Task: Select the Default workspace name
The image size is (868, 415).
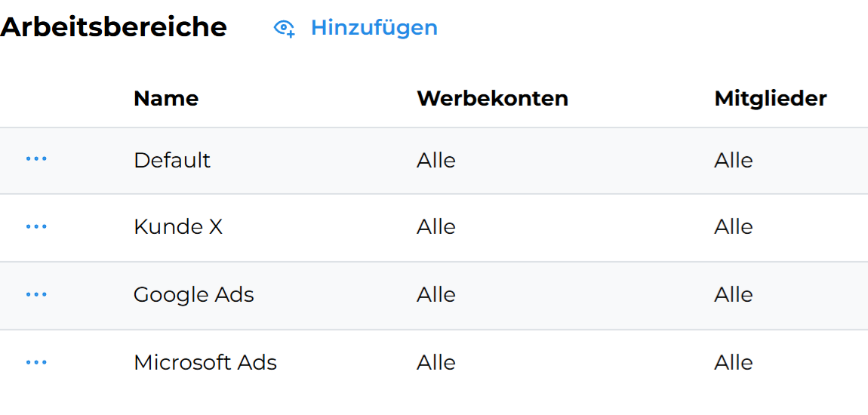Action: tap(172, 160)
